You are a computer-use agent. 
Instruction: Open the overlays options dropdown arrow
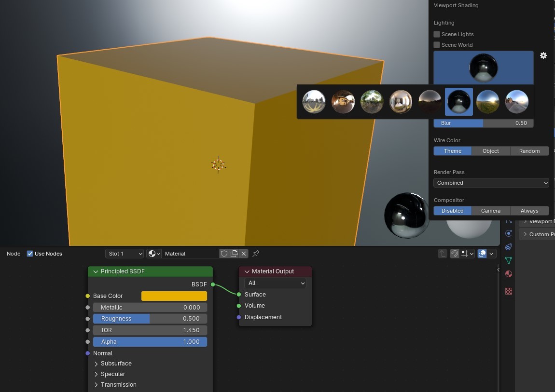(x=491, y=254)
